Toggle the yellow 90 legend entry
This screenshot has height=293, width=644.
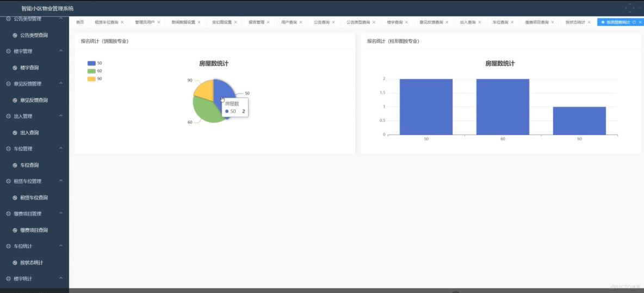[x=95, y=79]
